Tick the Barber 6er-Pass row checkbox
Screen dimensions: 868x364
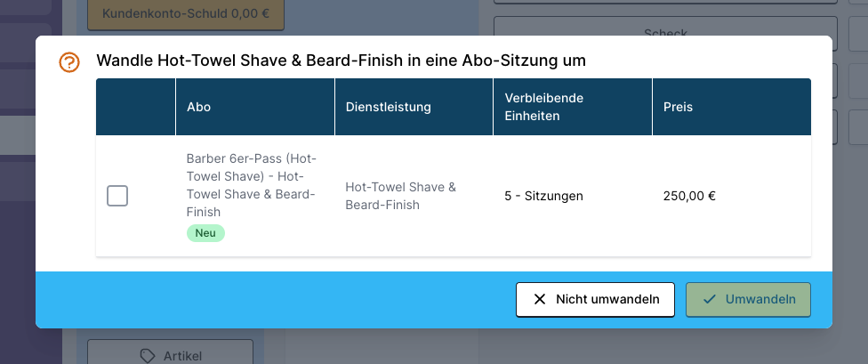point(117,196)
